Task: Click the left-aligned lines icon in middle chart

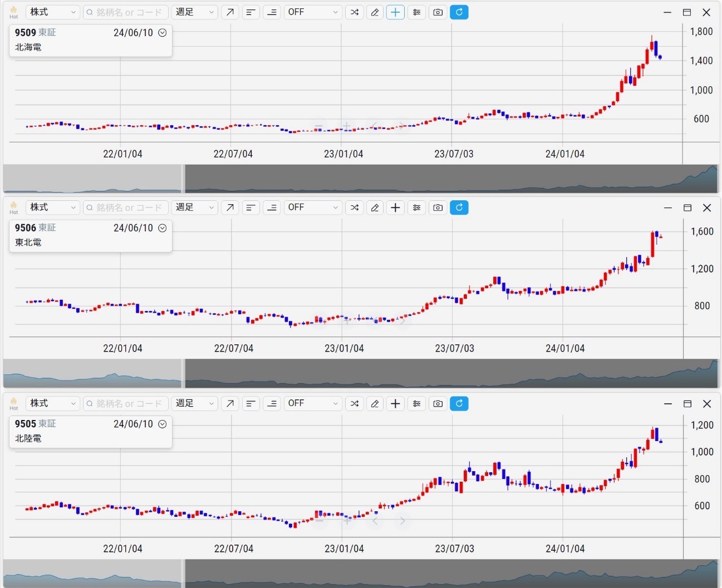Action: pyautogui.click(x=251, y=207)
